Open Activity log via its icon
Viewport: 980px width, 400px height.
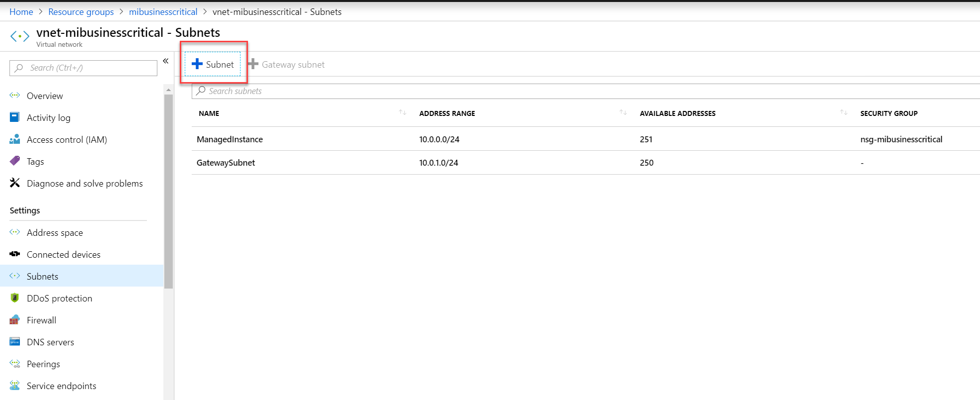15,117
